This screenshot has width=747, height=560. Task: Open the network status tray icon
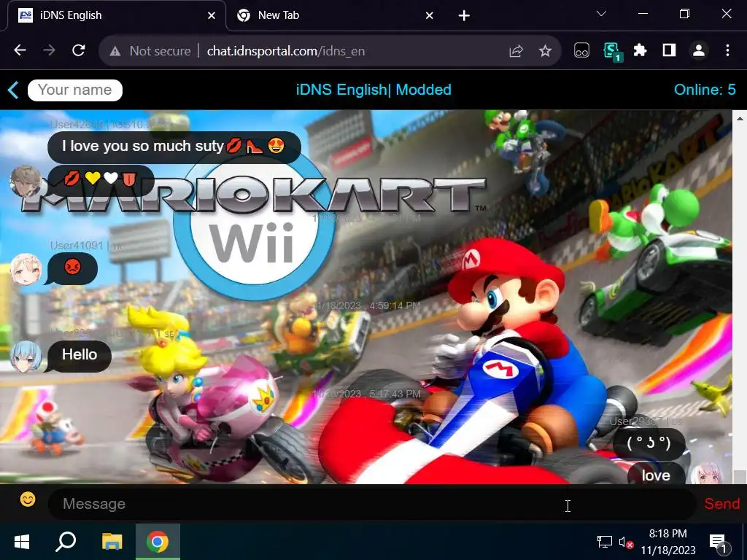click(x=605, y=542)
